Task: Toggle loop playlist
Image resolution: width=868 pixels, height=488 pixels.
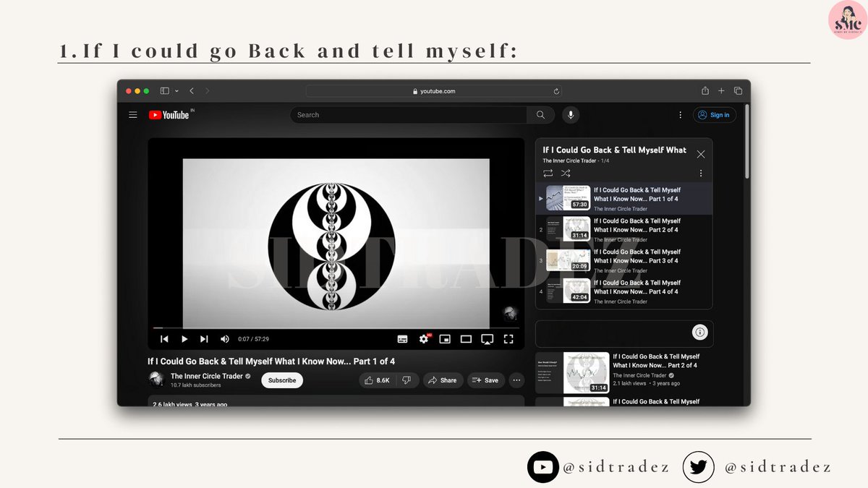Action: point(548,174)
